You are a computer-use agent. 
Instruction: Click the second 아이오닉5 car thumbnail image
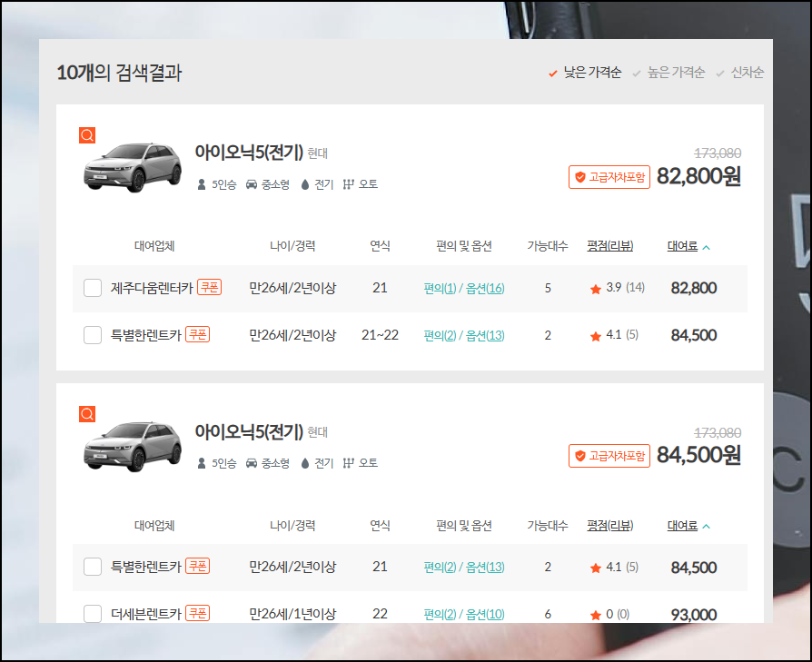133,446
